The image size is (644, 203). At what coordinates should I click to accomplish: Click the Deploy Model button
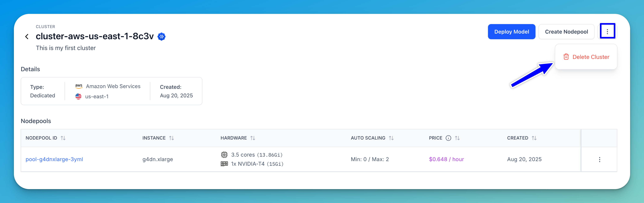pos(512,32)
